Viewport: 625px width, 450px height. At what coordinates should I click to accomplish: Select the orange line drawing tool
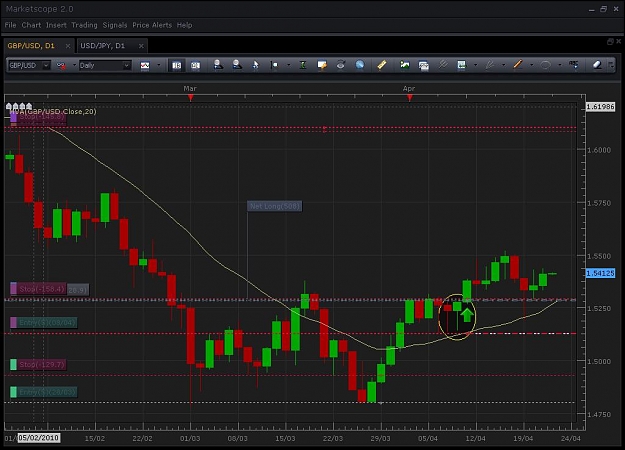518,65
